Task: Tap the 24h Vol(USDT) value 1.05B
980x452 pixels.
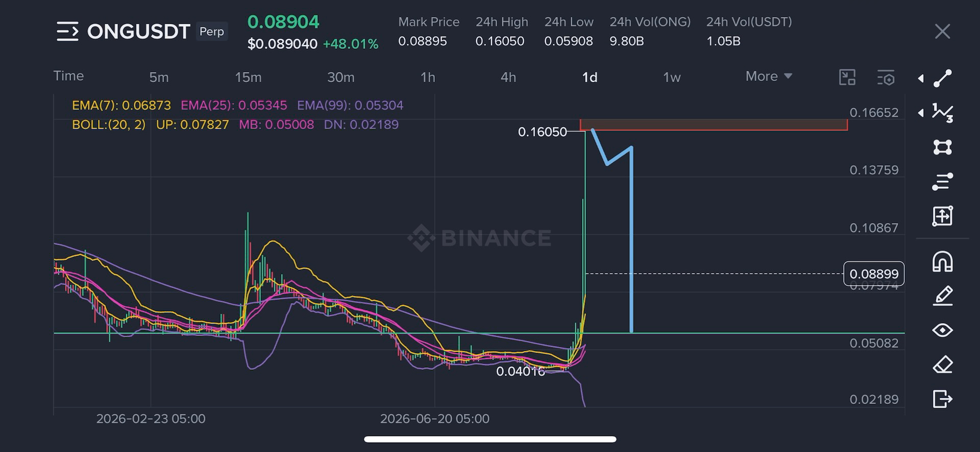Action: 723,41
